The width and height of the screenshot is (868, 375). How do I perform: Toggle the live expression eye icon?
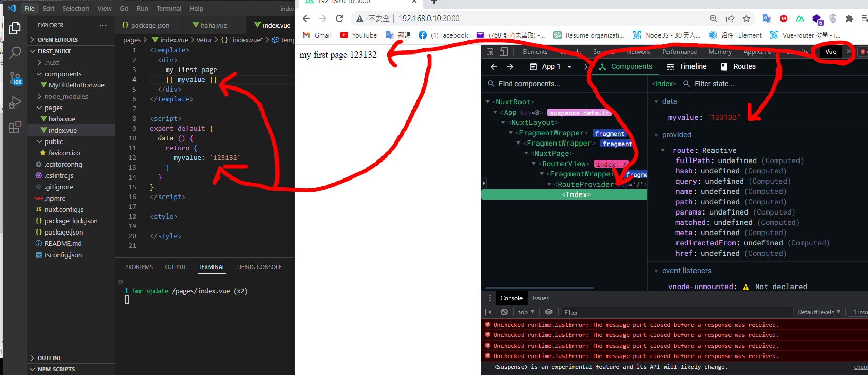click(549, 312)
